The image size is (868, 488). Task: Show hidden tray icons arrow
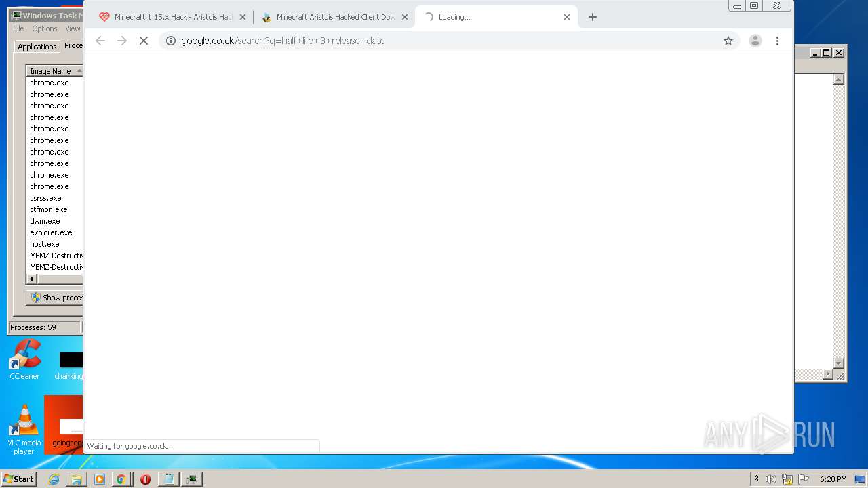coord(756,479)
